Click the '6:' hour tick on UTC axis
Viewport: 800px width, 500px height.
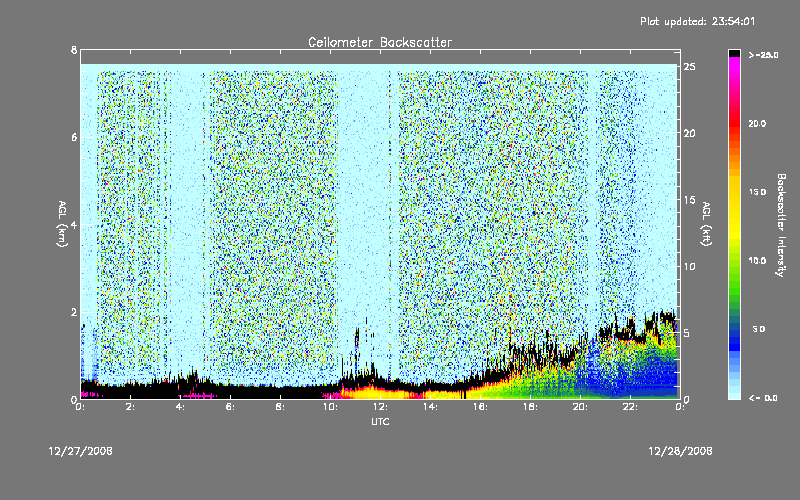[231, 407]
